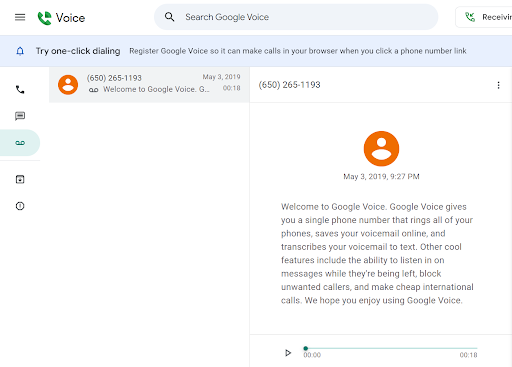Click the Google Voice logo
512x367 pixels.
[61, 18]
